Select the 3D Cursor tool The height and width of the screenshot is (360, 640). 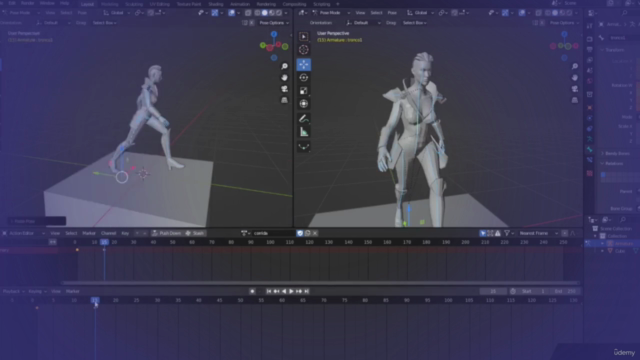pos(304,50)
